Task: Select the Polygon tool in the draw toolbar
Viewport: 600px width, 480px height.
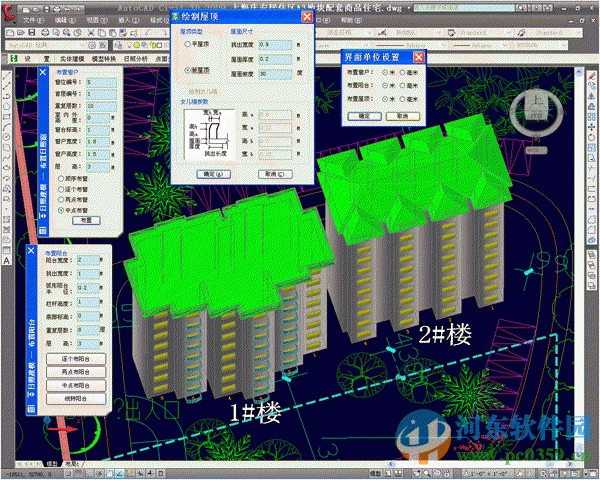Action: (7, 106)
